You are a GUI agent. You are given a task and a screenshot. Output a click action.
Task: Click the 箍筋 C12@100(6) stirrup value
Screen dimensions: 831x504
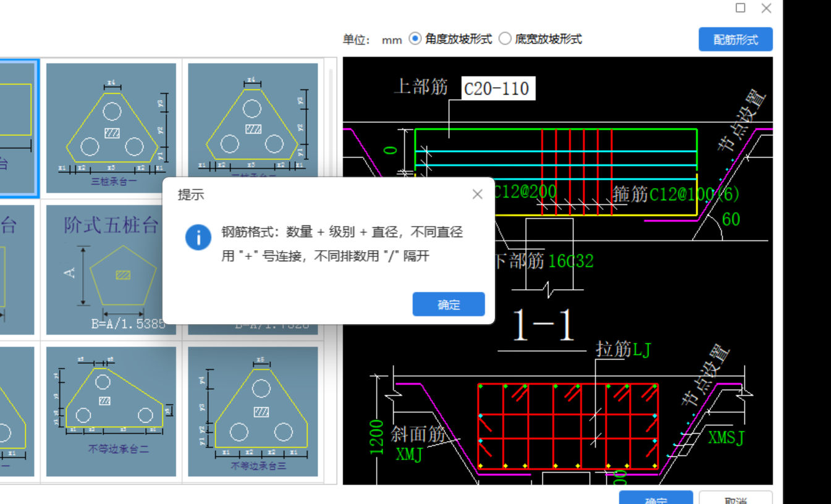point(694,193)
